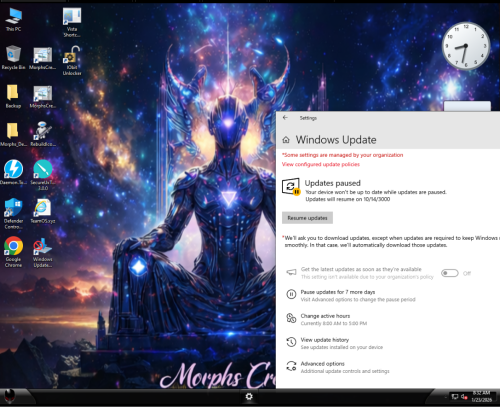Click the analog clock desktop gadget
This screenshot has width=500, height=407.
point(466,46)
